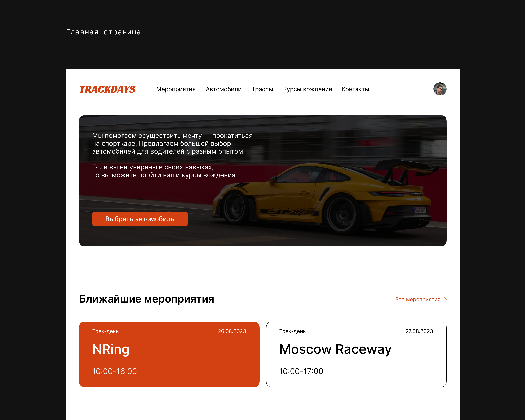The height and width of the screenshot is (420, 525).
Task: Open the NRing event card
Action: tap(169, 354)
